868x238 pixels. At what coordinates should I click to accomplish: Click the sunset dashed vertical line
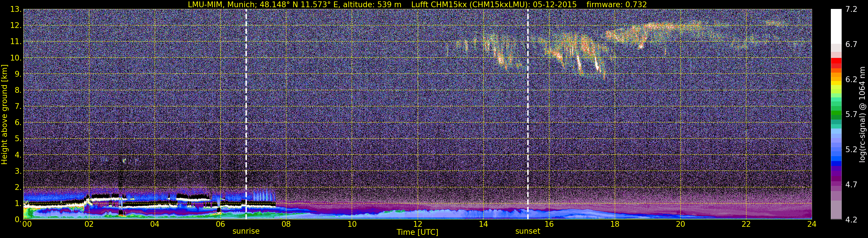click(x=528, y=114)
